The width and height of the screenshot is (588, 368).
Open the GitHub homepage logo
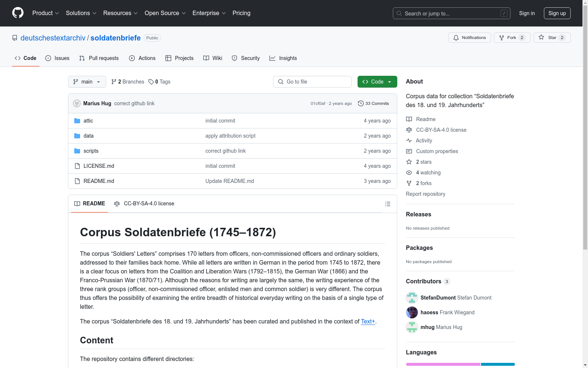pos(18,13)
